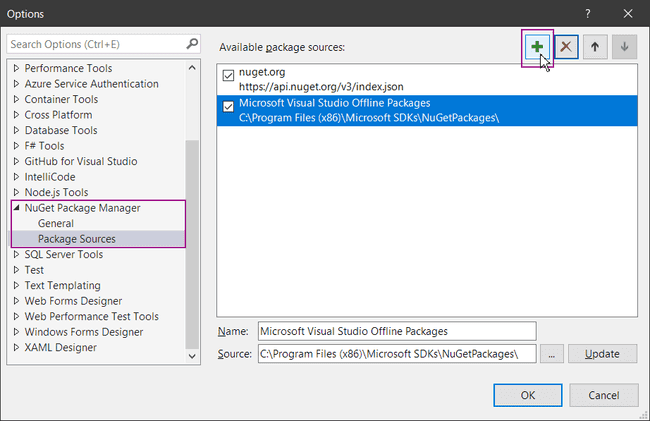Expand the SQL Server Tools node
Image resolution: width=650 pixels, height=421 pixels.
pyautogui.click(x=16, y=255)
